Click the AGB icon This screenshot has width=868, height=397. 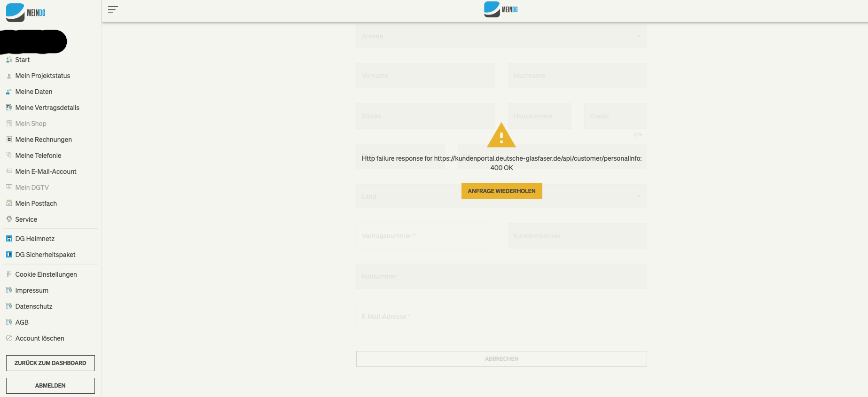(x=9, y=322)
